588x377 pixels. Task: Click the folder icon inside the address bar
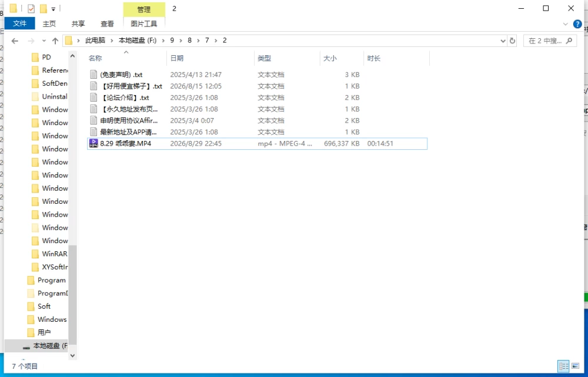tap(69, 41)
